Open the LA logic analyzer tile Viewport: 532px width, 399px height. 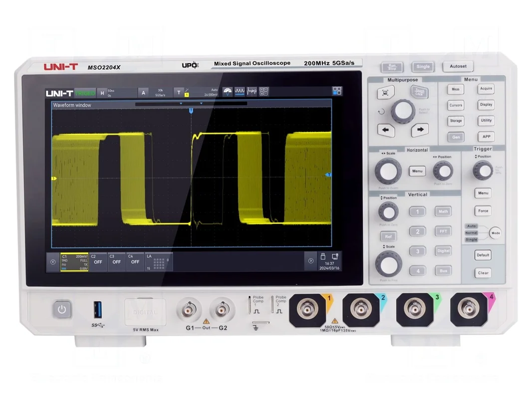pos(158,262)
